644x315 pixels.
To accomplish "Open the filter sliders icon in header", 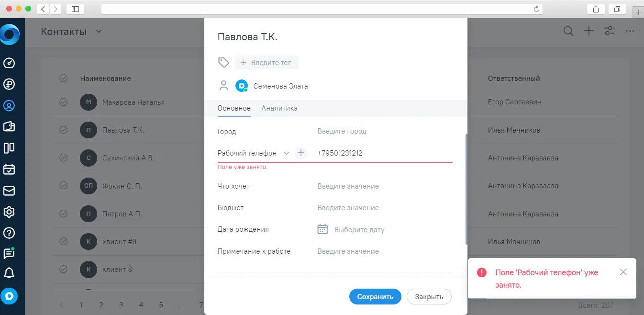I will pyautogui.click(x=610, y=31).
